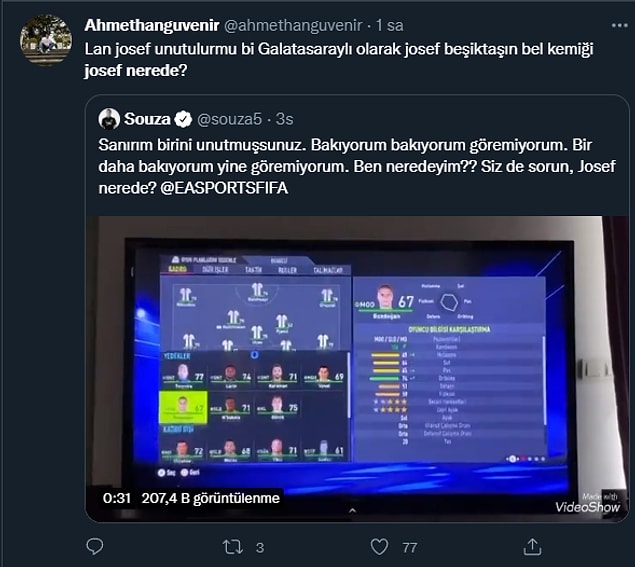Click Souza's small profile avatar
The height and width of the screenshot is (567, 635).
coord(109,119)
